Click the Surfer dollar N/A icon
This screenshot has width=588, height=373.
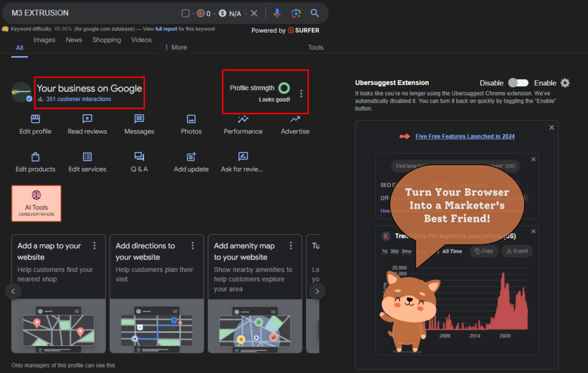222,14
